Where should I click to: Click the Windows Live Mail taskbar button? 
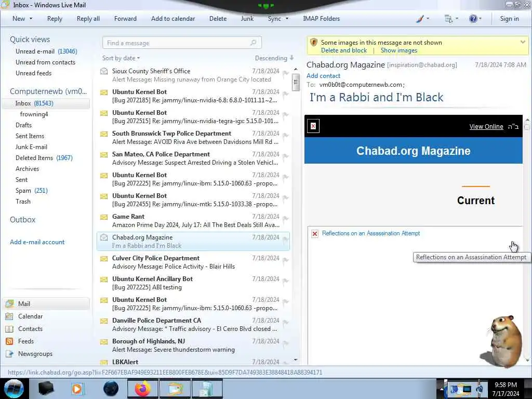175,389
